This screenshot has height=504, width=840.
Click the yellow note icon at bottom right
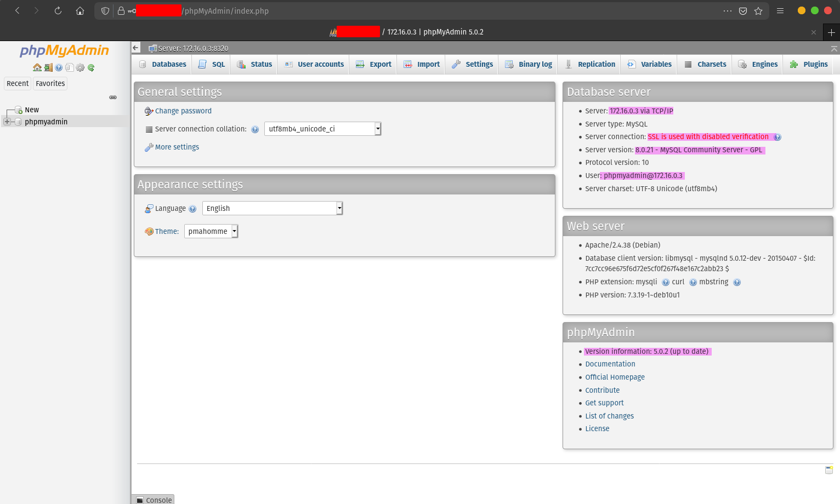(x=829, y=469)
